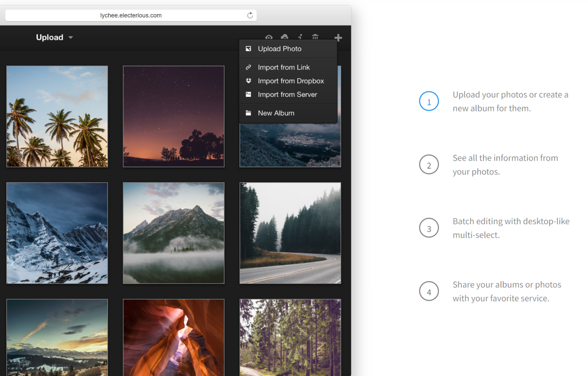Click the plus add icon in toolbar
This screenshot has height=376, width=588.
point(338,38)
